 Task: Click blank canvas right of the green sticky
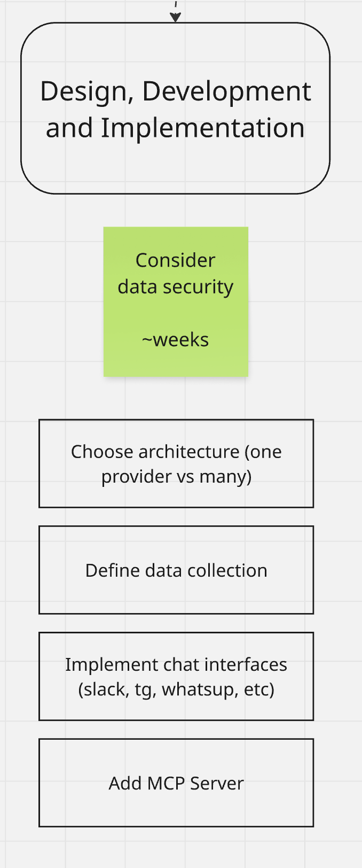click(304, 302)
